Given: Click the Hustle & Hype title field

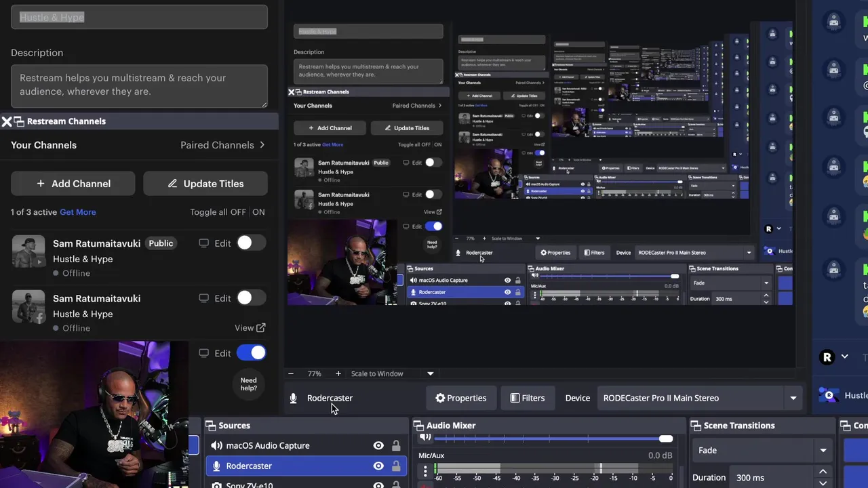Looking at the screenshot, I should [x=139, y=17].
